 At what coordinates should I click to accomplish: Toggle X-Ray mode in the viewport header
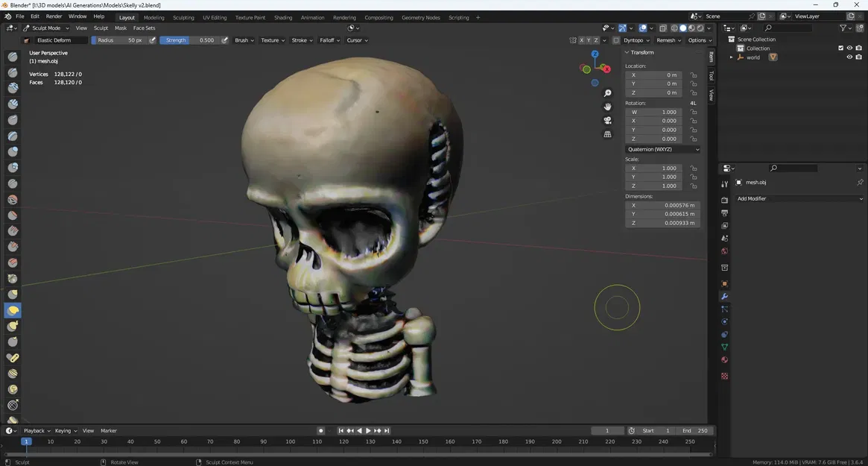(x=662, y=28)
